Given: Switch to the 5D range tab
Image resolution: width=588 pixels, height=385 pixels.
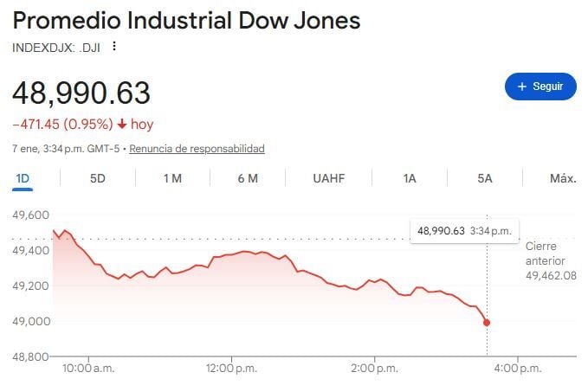Looking at the screenshot, I should [98, 178].
